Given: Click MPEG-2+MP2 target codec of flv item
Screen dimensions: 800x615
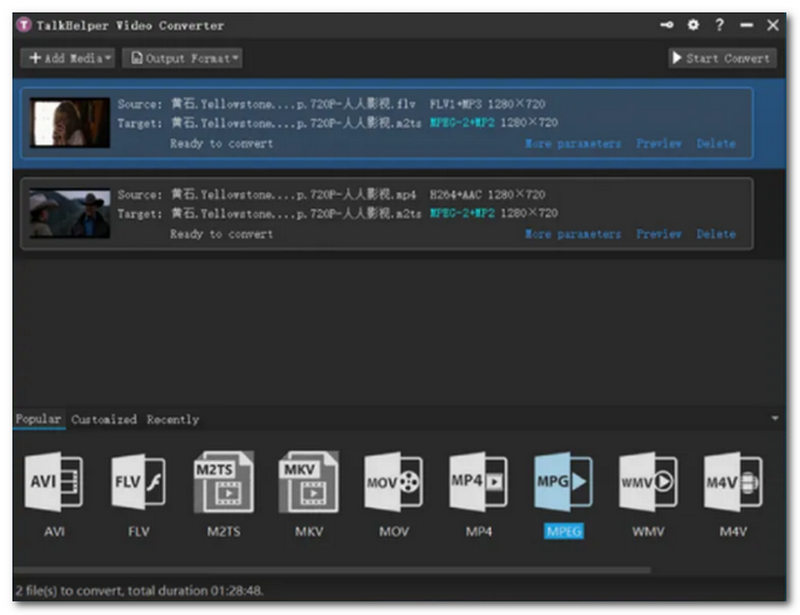Looking at the screenshot, I should click(462, 122).
